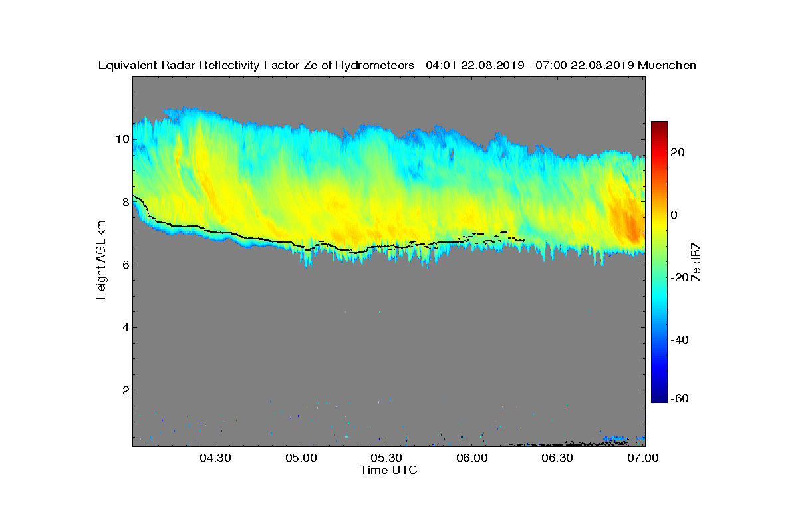Screen dimensions: 798x532
Task: Click the 05:00 time axis label
Action: pos(301,458)
